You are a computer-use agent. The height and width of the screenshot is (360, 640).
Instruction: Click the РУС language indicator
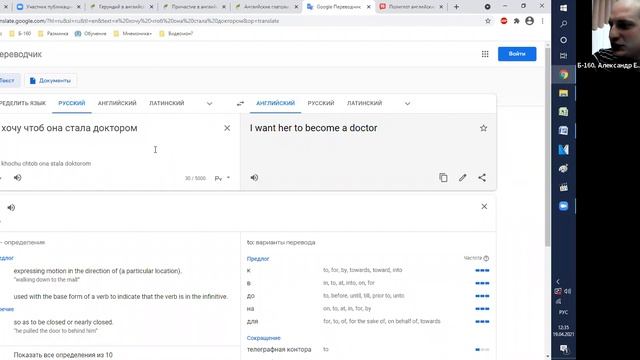[x=563, y=313]
